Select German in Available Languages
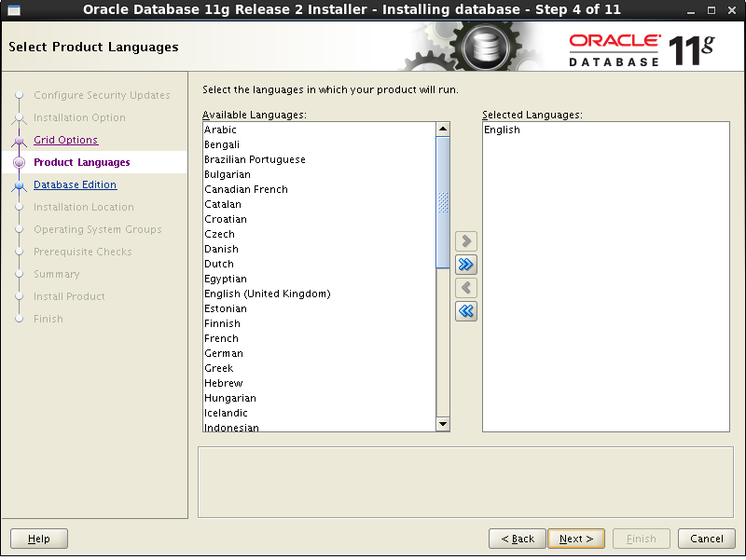Image resolution: width=746 pixels, height=560 pixels. [x=319, y=353]
